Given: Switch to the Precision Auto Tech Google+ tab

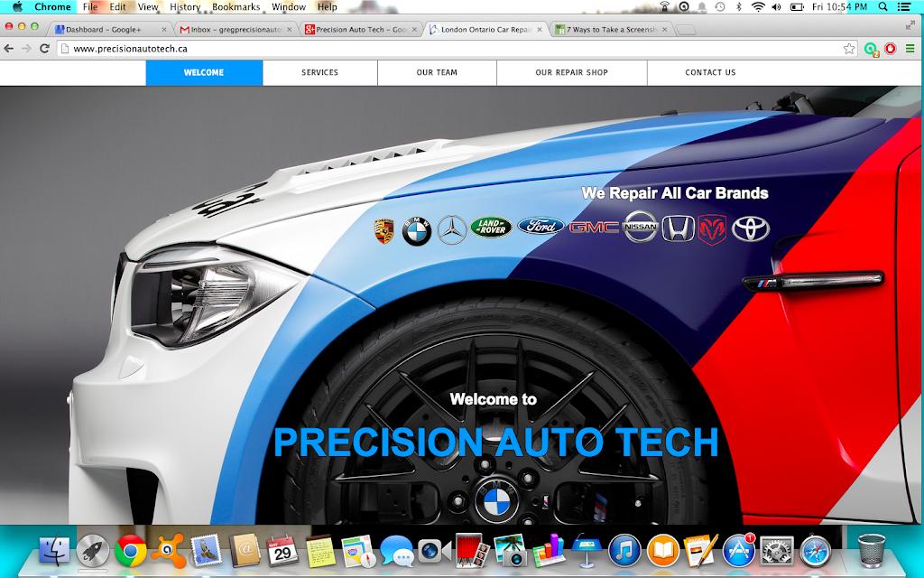Looking at the screenshot, I should [x=361, y=30].
